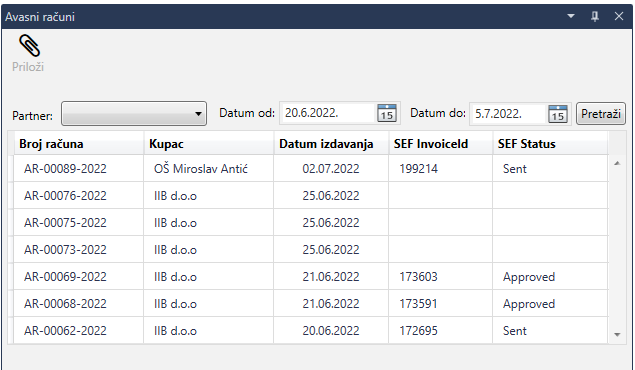Click into the Datum do date field
Image resolution: width=635 pixels, height=370 pixels.
coord(509,114)
